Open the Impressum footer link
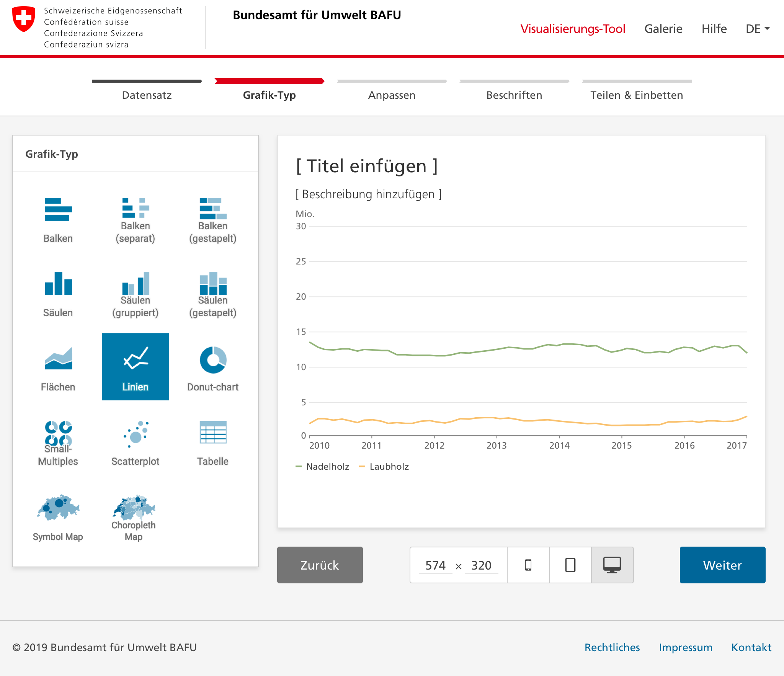The height and width of the screenshot is (676, 784). (685, 647)
